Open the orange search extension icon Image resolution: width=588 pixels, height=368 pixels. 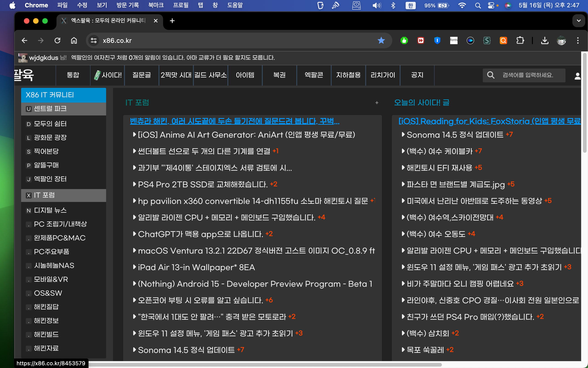[503, 40]
